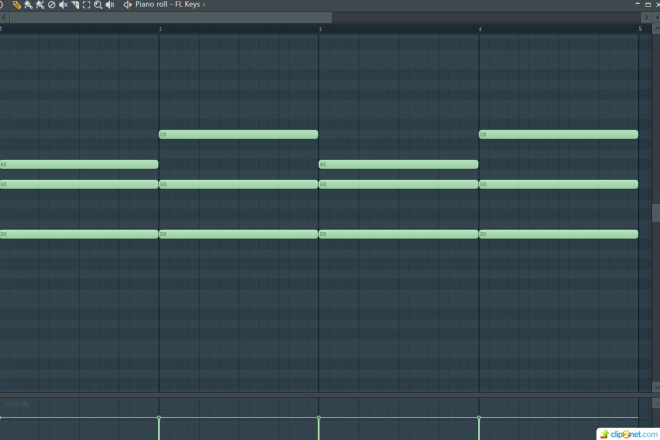Select the D5 note in bar 3
Image resolution: width=660 pixels, height=440 pixels.
pos(398,234)
